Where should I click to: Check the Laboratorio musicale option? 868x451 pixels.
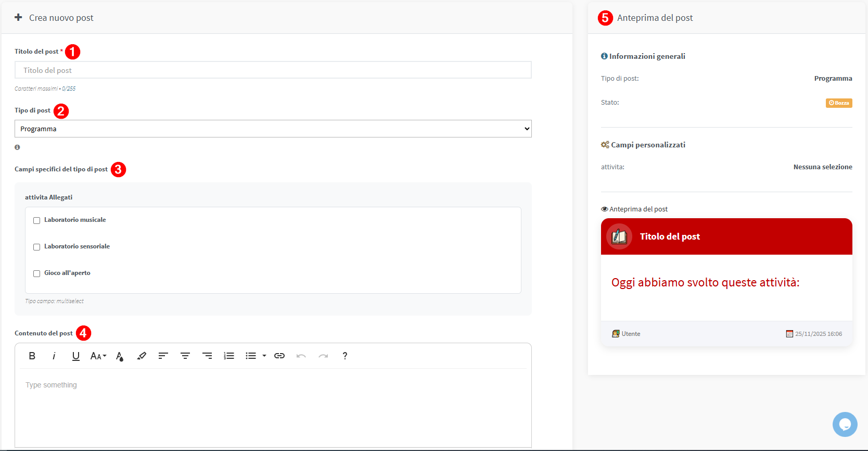click(x=37, y=220)
